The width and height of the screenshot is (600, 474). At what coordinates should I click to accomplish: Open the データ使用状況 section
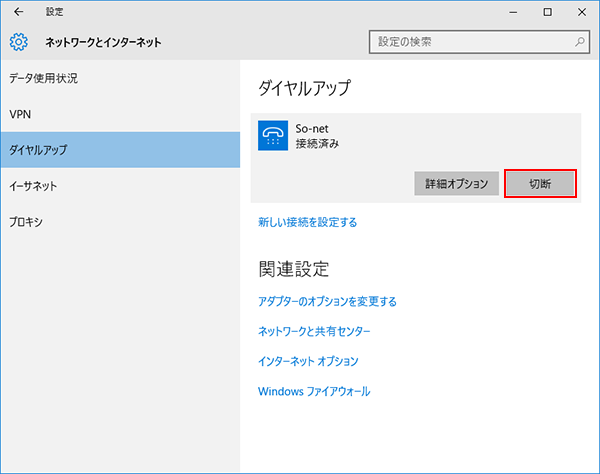click(x=43, y=78)
